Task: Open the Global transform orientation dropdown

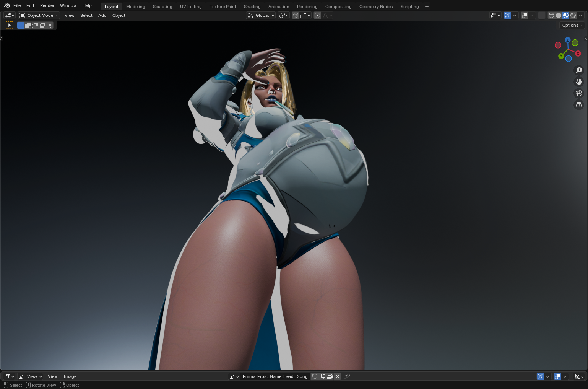Action: point(261,15)
